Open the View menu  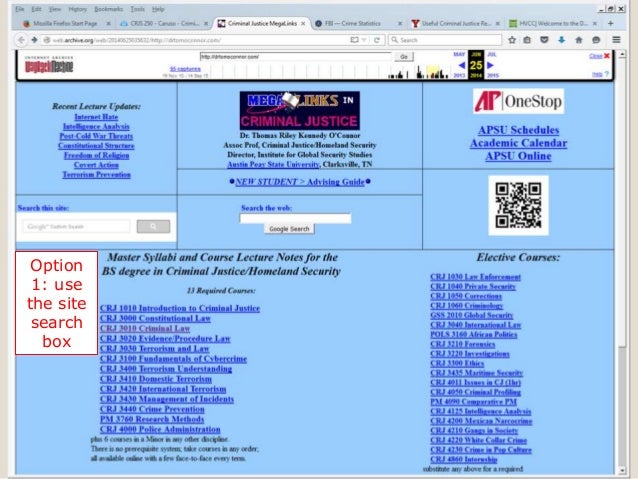[x=55, y=9]
